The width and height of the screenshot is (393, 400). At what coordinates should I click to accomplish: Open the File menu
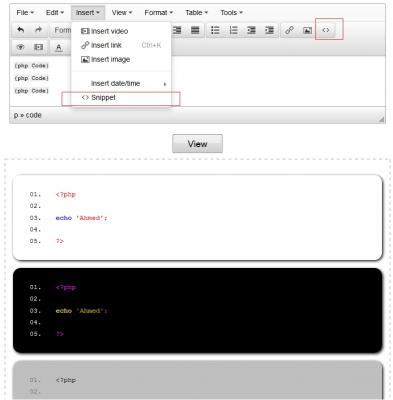click(x=25, y=13)
